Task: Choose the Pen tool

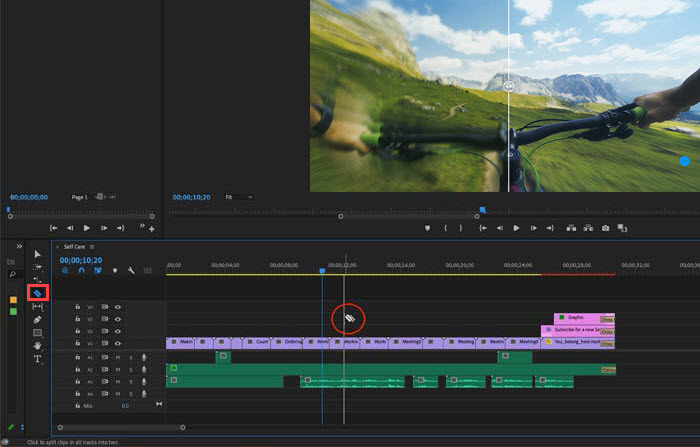Action: tap(37, 319)
